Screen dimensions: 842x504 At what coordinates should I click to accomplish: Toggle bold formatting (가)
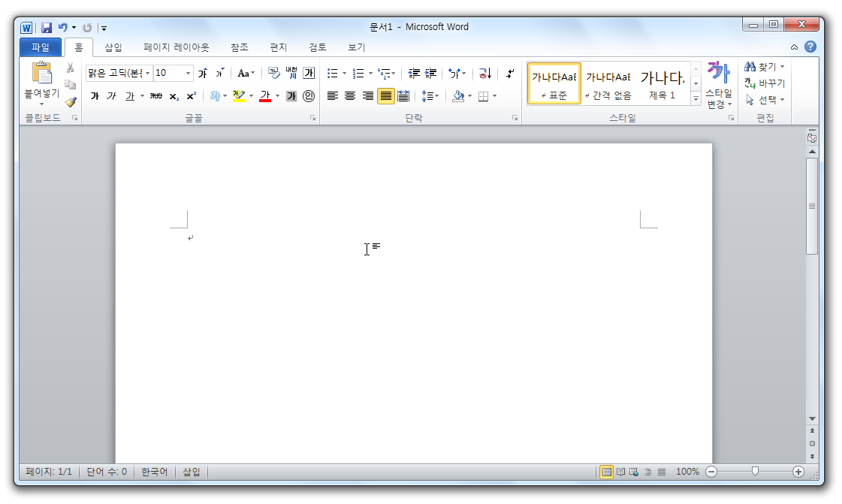tap(95, 96)
